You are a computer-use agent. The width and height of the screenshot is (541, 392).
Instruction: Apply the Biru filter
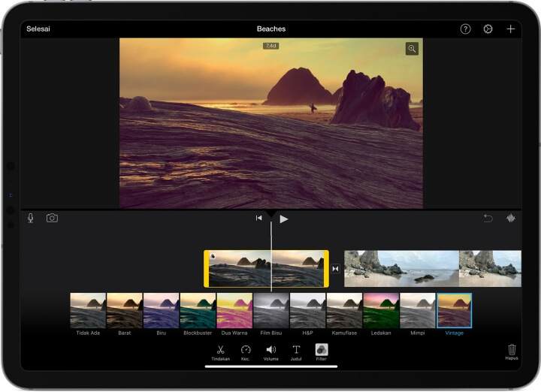coord(161,311)
